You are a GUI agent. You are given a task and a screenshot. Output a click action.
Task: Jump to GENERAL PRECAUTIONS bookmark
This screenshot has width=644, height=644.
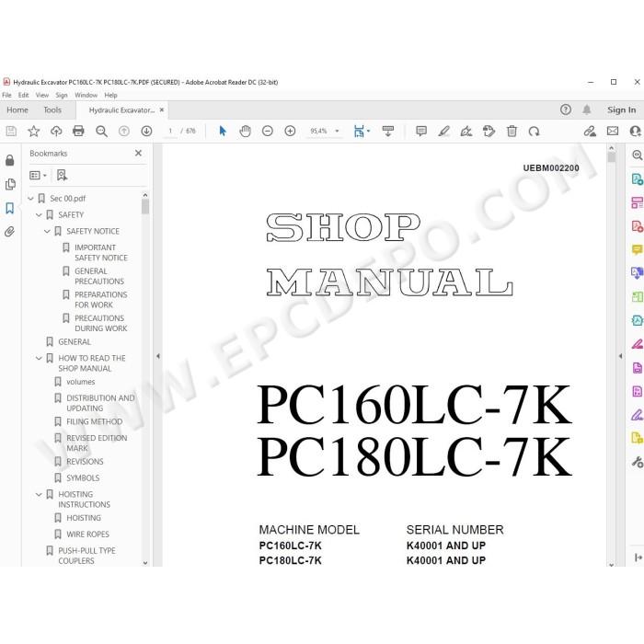pyautogui.click(x=99, y=276)
